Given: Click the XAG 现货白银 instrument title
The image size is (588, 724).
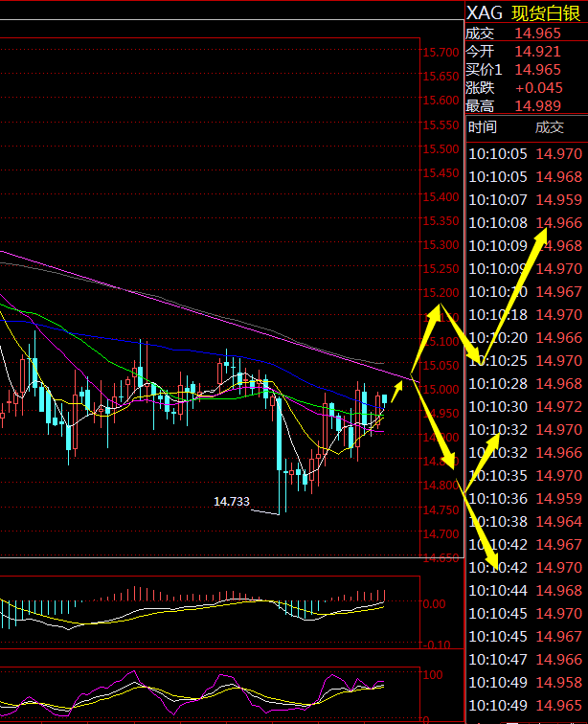Looking at the screenshot, I should coord(523,13).
